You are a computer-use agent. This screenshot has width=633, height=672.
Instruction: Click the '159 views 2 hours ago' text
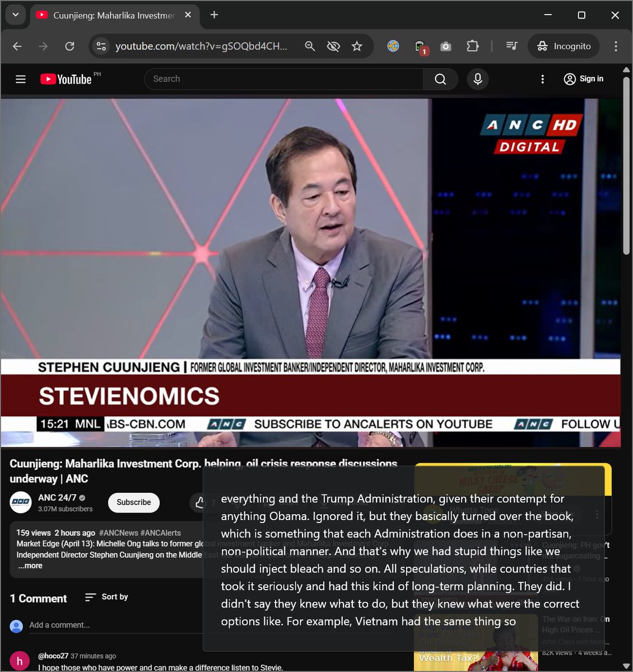(56, 533)
